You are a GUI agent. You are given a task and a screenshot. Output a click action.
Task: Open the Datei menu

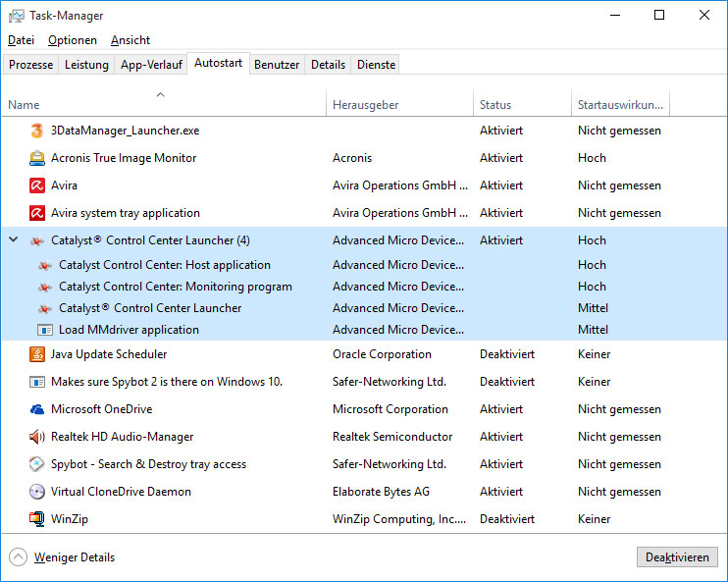pyautogui.click(x=21, y=40)
